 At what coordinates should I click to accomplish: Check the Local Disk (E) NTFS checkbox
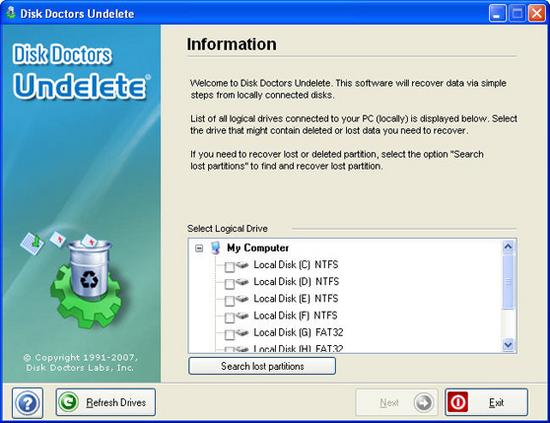click(229, 301)
